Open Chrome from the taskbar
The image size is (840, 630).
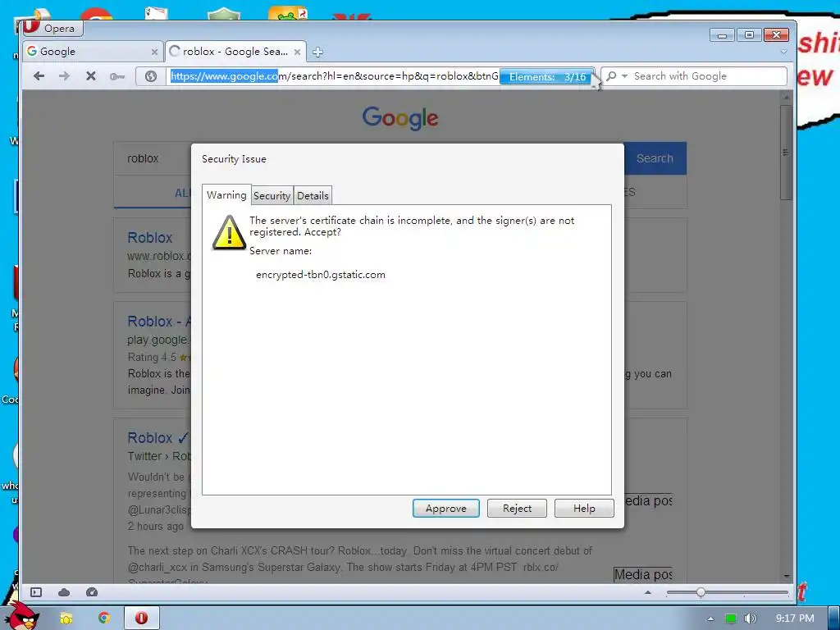(x=104, y=619)
